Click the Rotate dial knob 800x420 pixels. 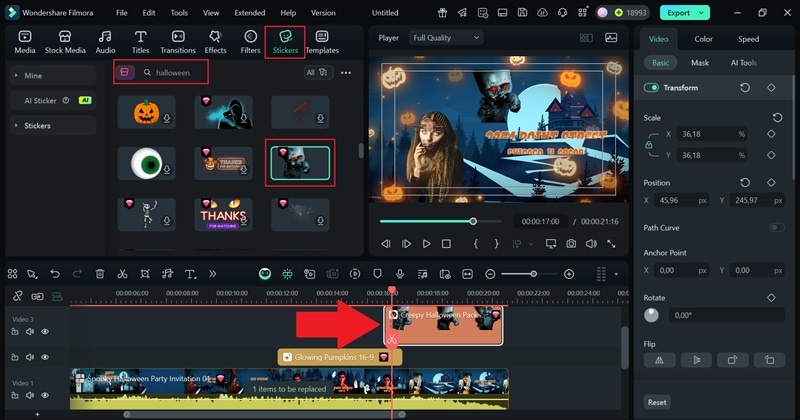point(651,315)
